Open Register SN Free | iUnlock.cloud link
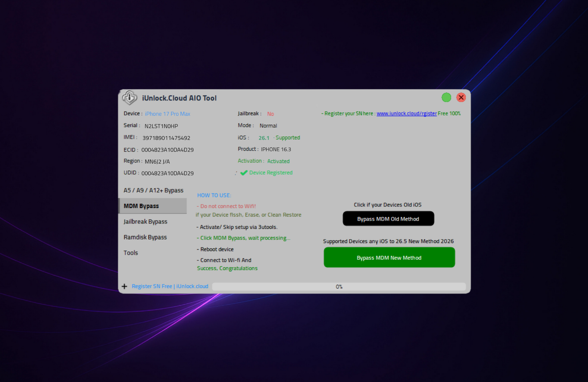588x382 pixels. click(x=170, y=286)
